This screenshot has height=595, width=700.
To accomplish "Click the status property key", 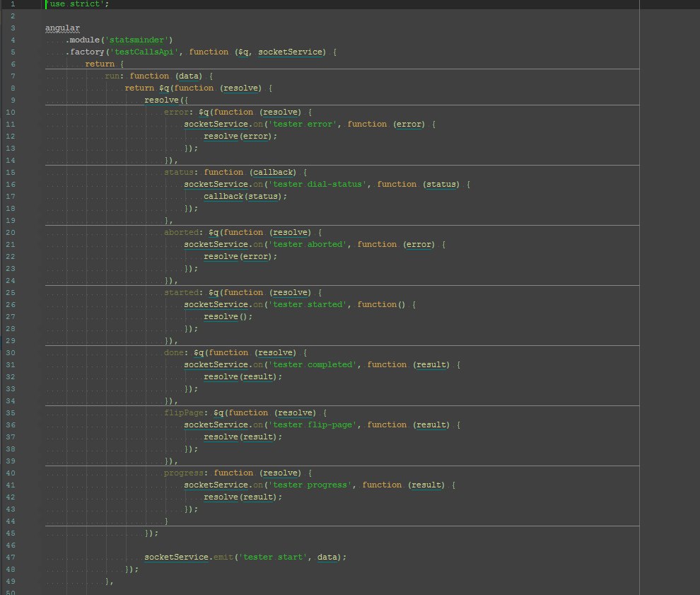I will pyautogui.click(x=179, y=173).
